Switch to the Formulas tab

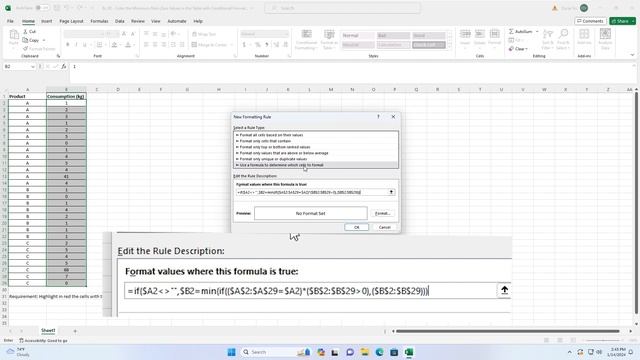pyautogui.click(x=99, y=21)
